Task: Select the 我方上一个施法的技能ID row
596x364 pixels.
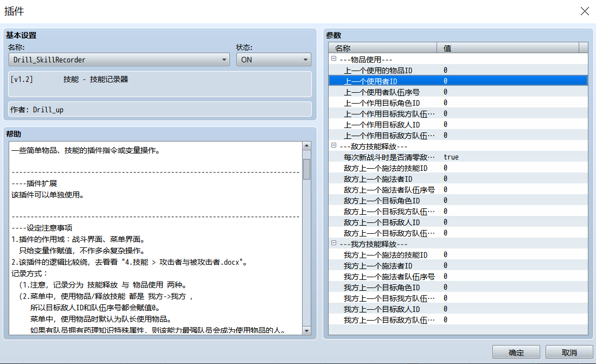Action: click(x=458, y=255)
